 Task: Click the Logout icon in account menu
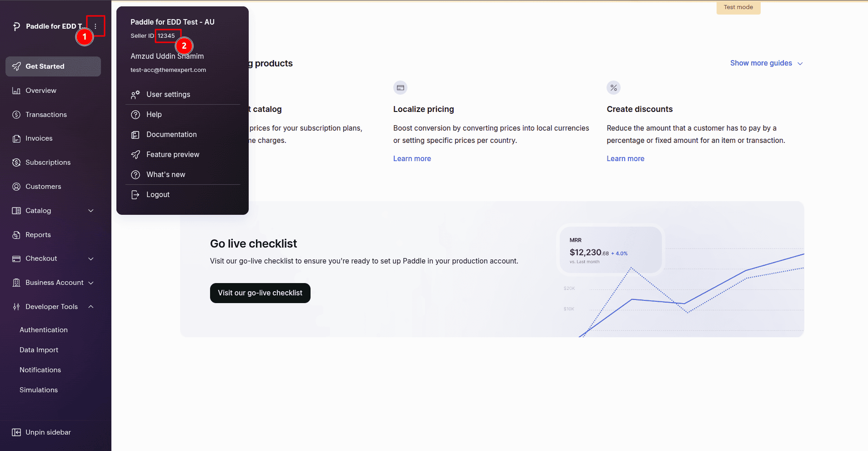(135, 195)
